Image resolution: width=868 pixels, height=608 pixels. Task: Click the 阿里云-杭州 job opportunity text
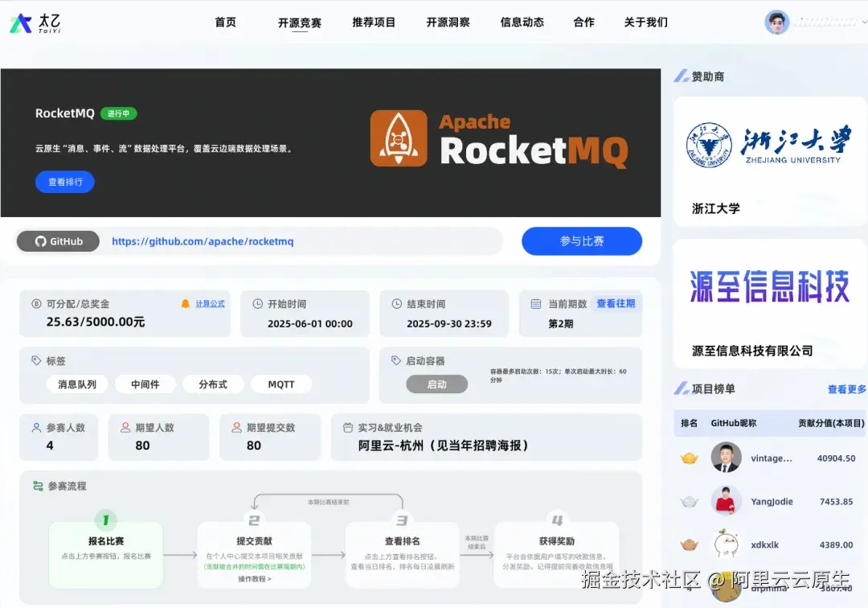[x=443, y=446]
